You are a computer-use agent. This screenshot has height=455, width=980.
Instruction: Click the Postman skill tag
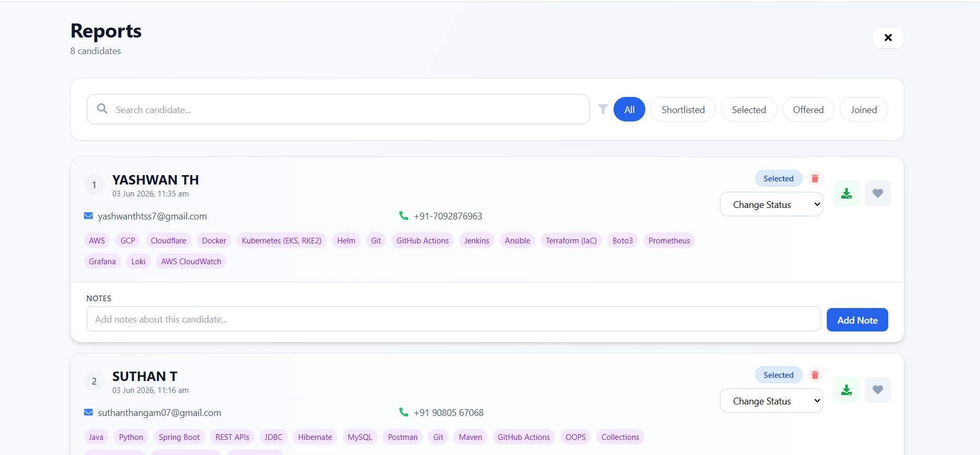(x=402, y=437)
